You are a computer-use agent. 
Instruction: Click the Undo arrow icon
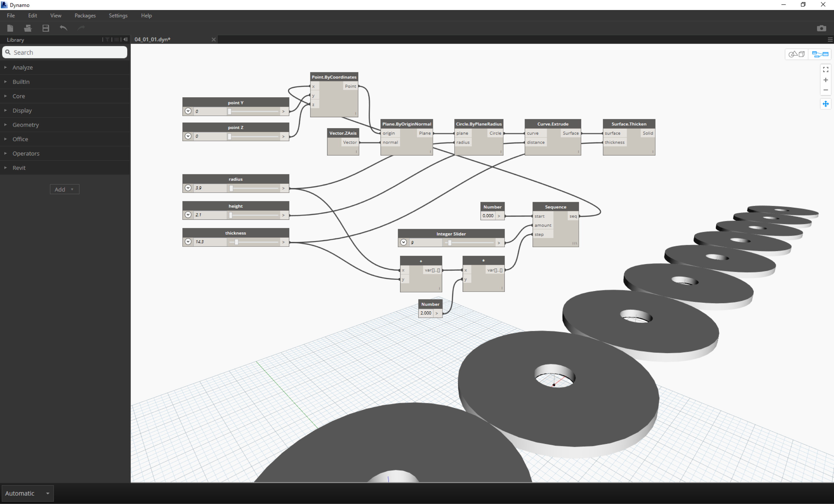(63, 28)
